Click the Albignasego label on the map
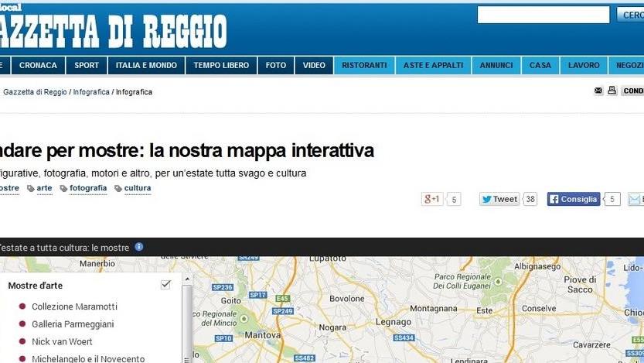644x363 pixels. click(x=537, y=266)
